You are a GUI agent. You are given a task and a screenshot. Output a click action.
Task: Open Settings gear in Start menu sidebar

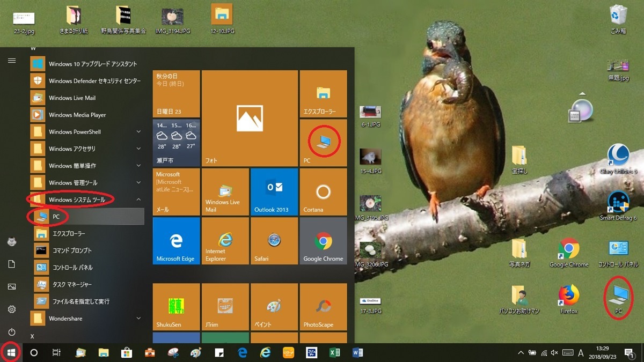pyautogui.click(x=11, y=309)
